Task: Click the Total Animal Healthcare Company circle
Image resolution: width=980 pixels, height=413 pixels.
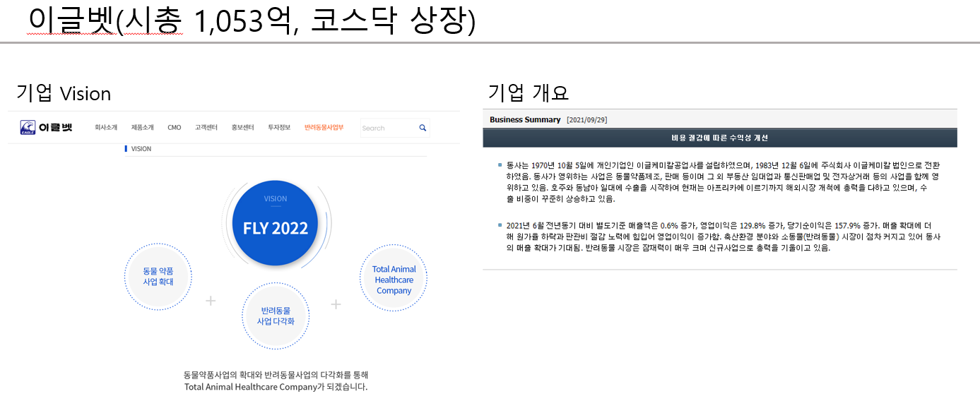Action: pyautogui.click(x=394, y=279)
